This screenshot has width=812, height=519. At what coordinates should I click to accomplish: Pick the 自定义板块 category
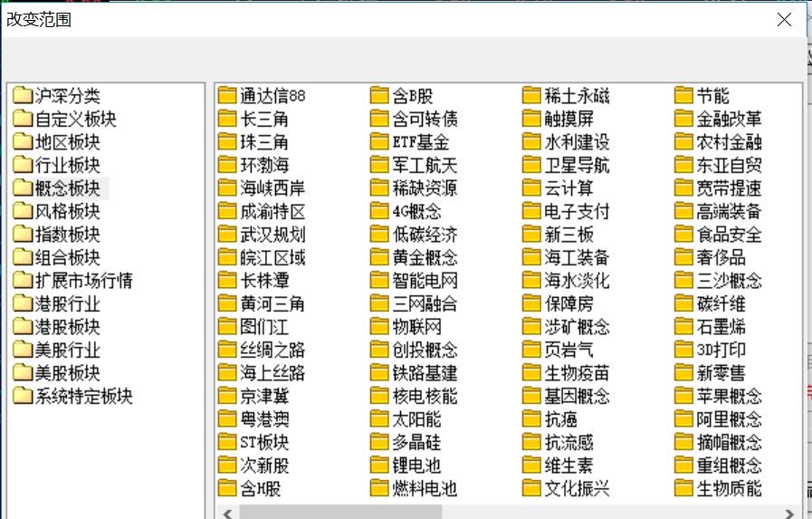75,119
